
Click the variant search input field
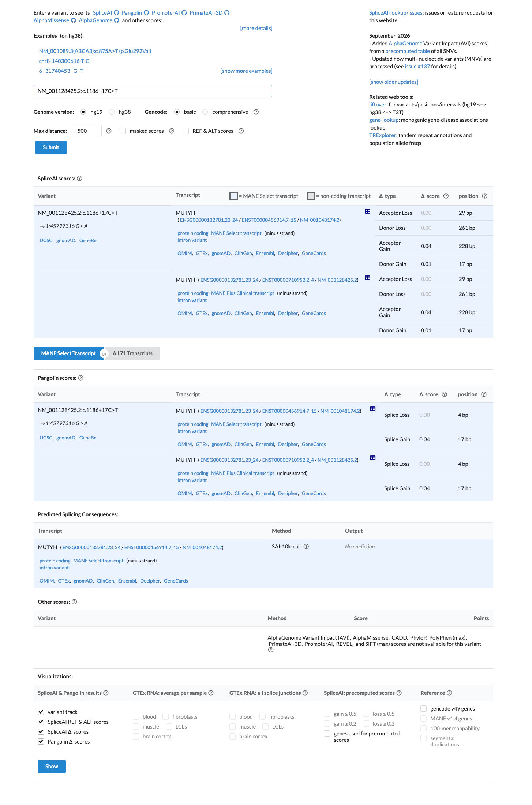click(153, 91)
